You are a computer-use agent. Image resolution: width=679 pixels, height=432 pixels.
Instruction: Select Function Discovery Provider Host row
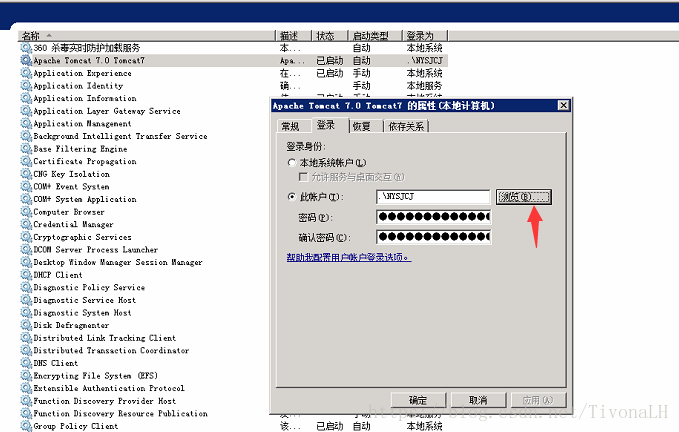tap(105, 401)
